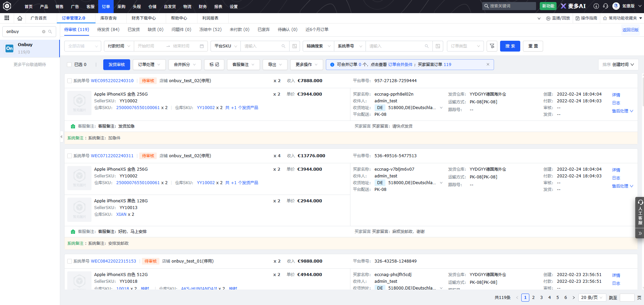This screenshot has height=305, width=644.
Task: Collapse the left platform sidebar handle
Action: [x=61, y=137]
